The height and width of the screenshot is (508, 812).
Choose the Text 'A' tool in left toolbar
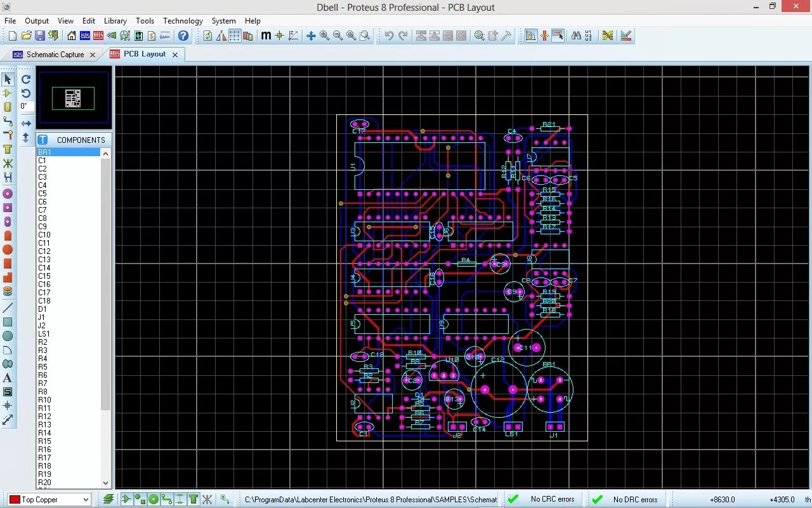[x=8, y=378]
